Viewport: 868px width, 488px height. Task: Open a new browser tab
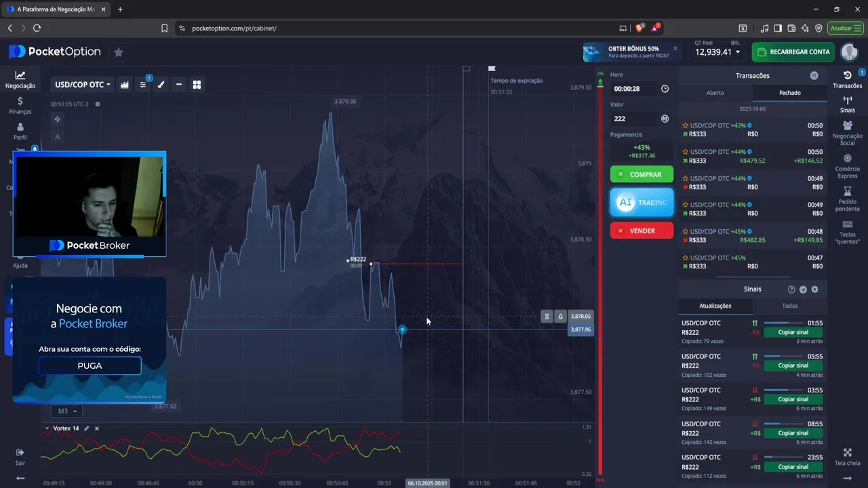(120, 9)
